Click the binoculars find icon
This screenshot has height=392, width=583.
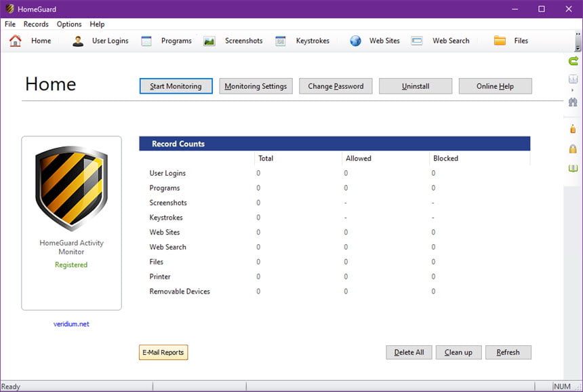tap(573, 102)
